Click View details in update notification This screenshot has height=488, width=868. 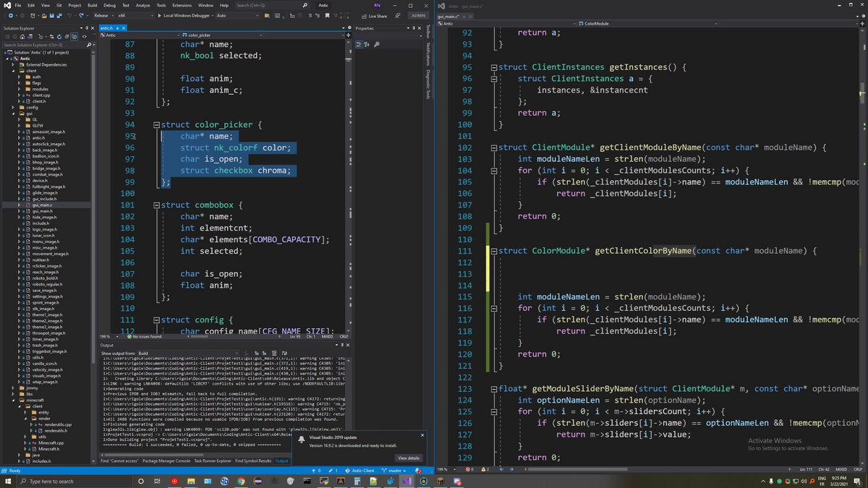tap(408, 458)
